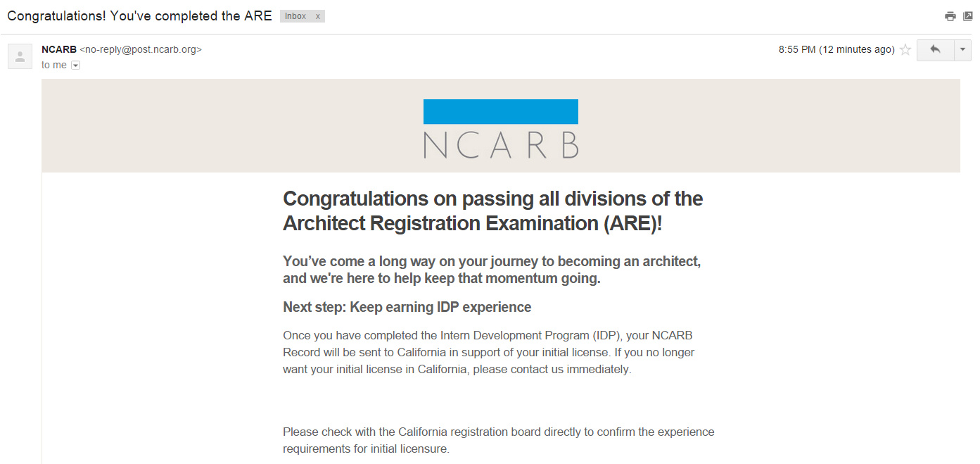Click the "Congratulations on passing all divisions" headline
This screenshot has height=464, width=980.
pyautogui.click(x=493, y=211)
